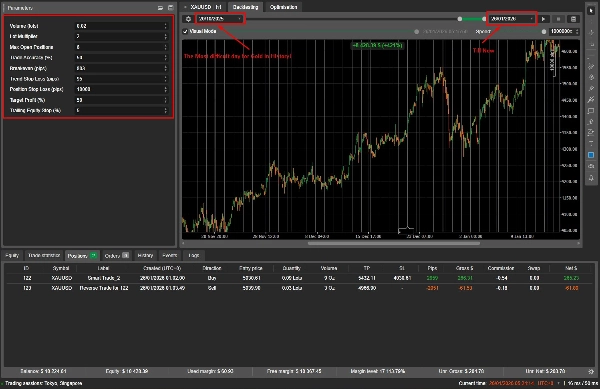Click the speed value input field
600x389 pixels.
(564, 31)
